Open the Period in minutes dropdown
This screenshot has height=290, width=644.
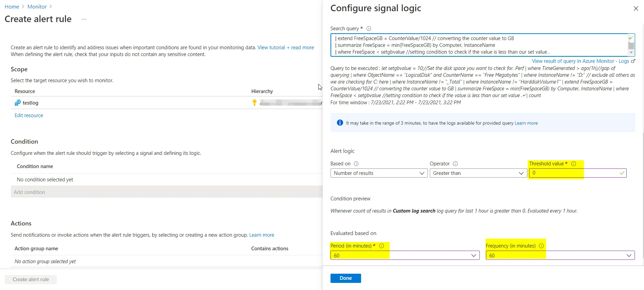pos(405,255)
